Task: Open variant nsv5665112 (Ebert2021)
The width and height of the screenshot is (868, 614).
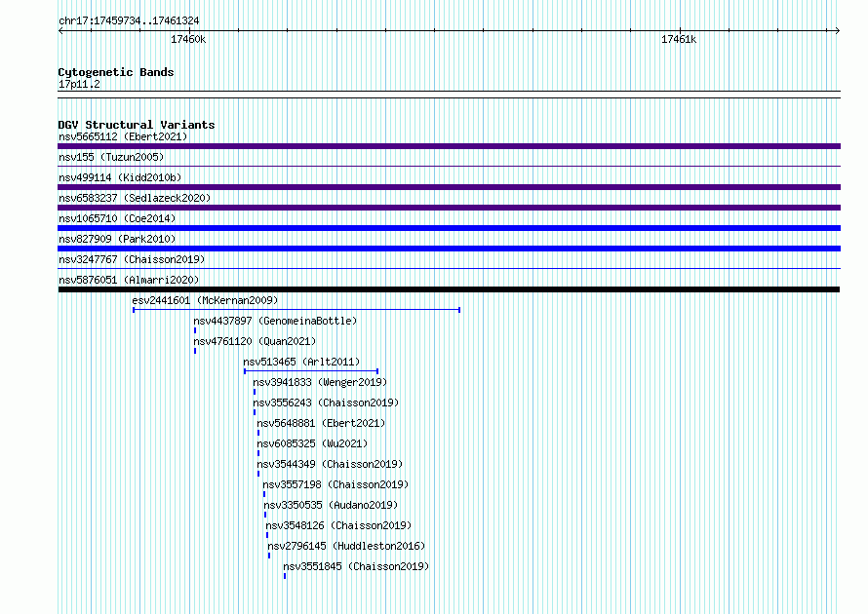Action: 123,136
